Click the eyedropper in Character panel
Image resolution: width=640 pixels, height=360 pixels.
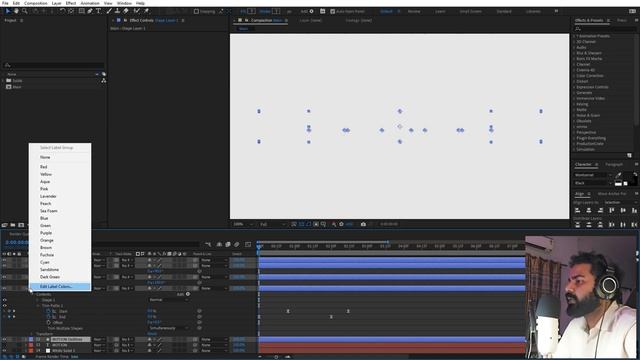pyautogui.click(x=619, y=175)
